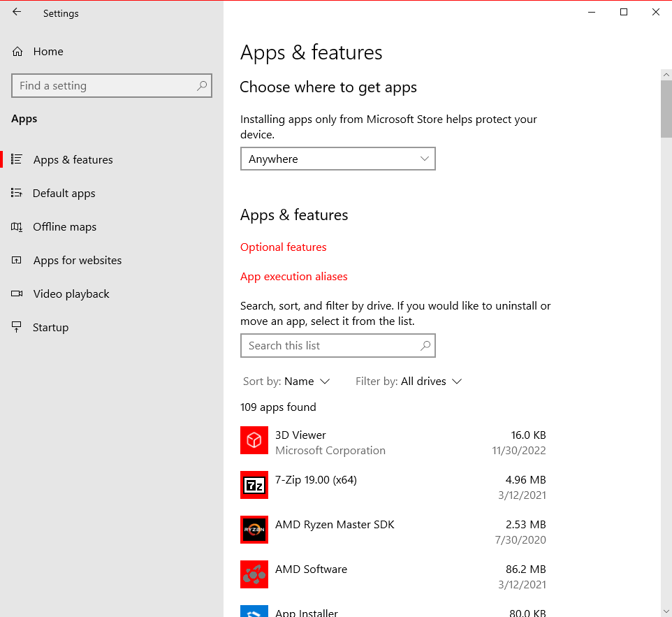The width and height of the screenshot is (672, 617).
Task: Click the scrollbar up arrow
Action: (x=666, y=75)
